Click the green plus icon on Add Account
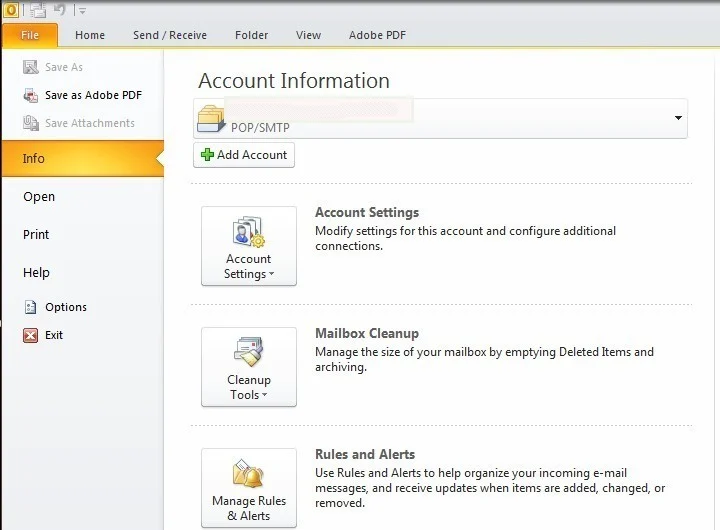This screenshot has height=530, width=720. 208,155
